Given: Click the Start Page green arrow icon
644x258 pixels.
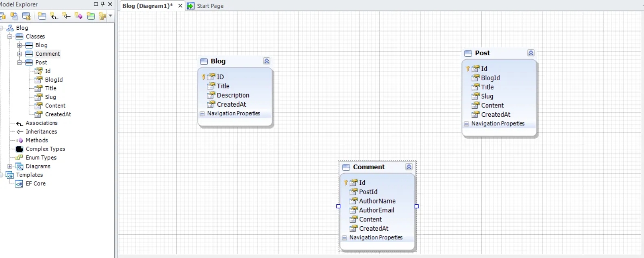Looking at the screenshot, I should click(x=191, y=6).
